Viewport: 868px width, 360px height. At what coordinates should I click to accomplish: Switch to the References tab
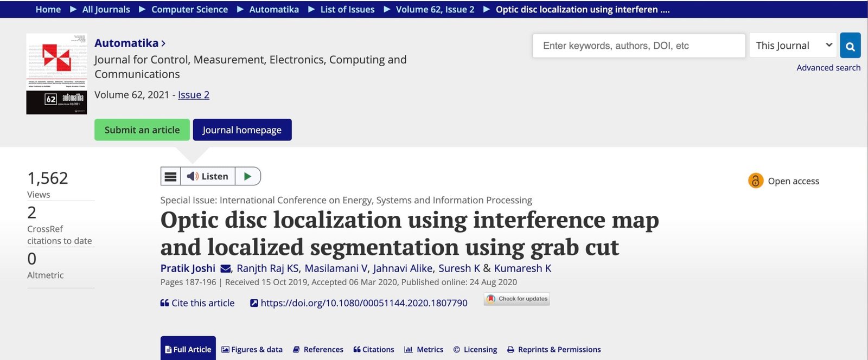(x=318, y=350)
